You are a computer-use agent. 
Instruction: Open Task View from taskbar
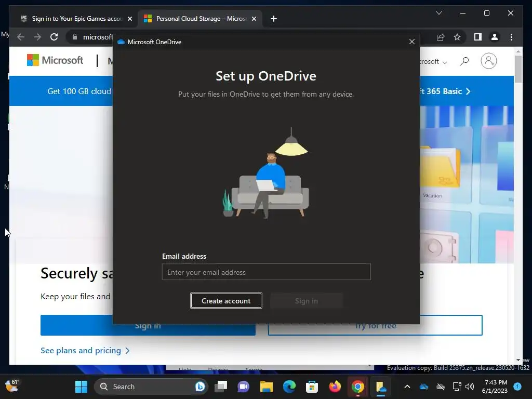(221, 387)
